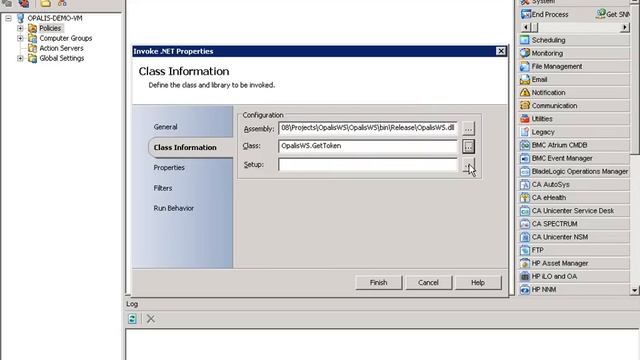This screenshot has width=640, height=360.
Task: Collapse the OPALIS-DEMO-VM tree node
Action: point(9,18)
